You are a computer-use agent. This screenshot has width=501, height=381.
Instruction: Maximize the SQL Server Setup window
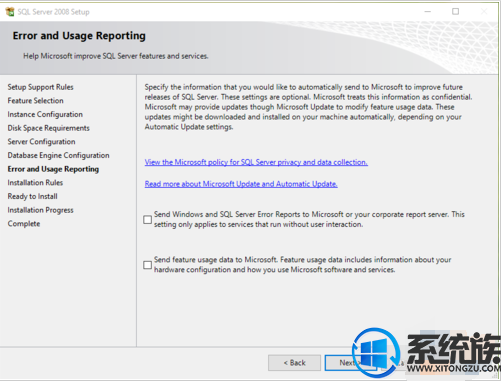(455, 12)
